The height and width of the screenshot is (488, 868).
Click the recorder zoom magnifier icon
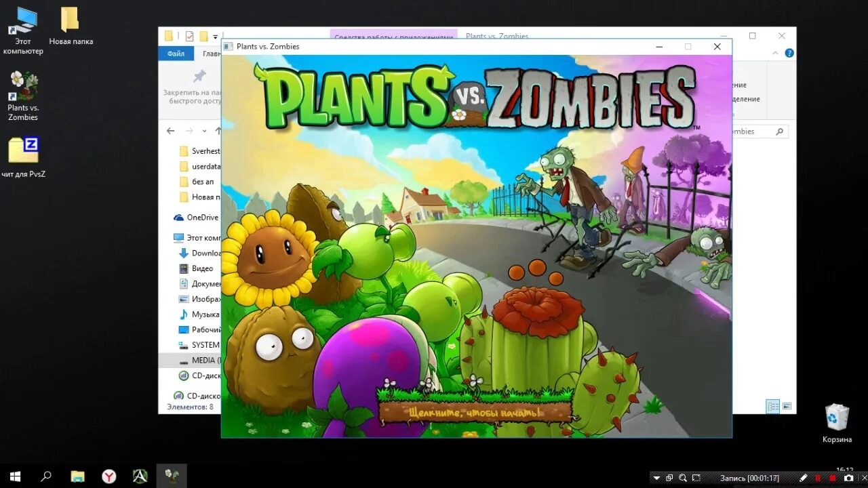(683, 478)
